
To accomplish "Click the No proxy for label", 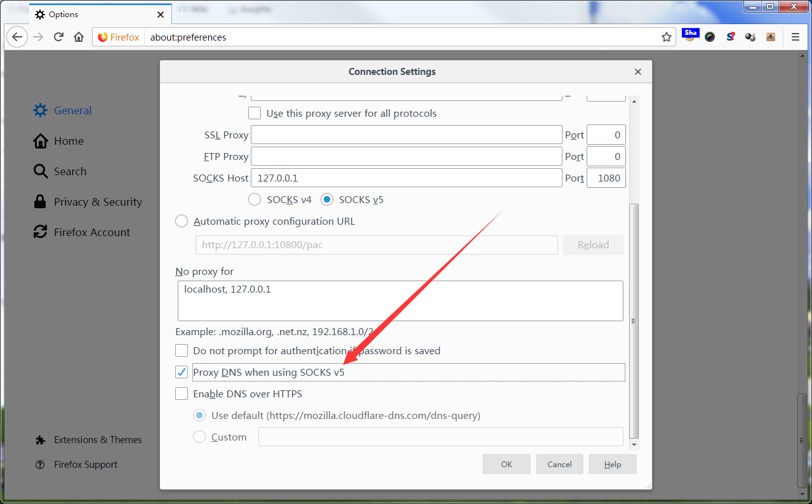I will 204,272.
